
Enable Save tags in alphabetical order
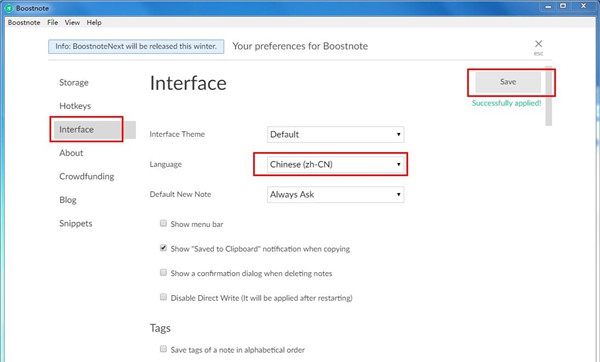(x=163, y=349)
